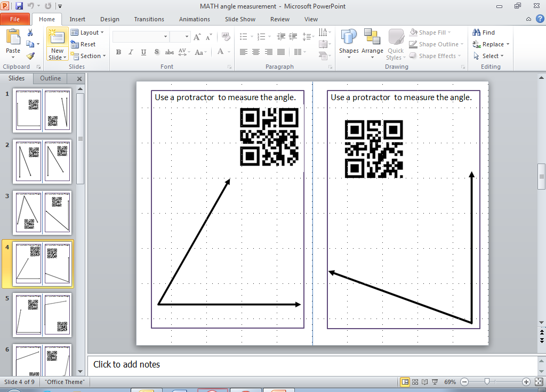Open the Shapes gallery
Viewport: 546px width, 392px height.
[x=349, y=44]
